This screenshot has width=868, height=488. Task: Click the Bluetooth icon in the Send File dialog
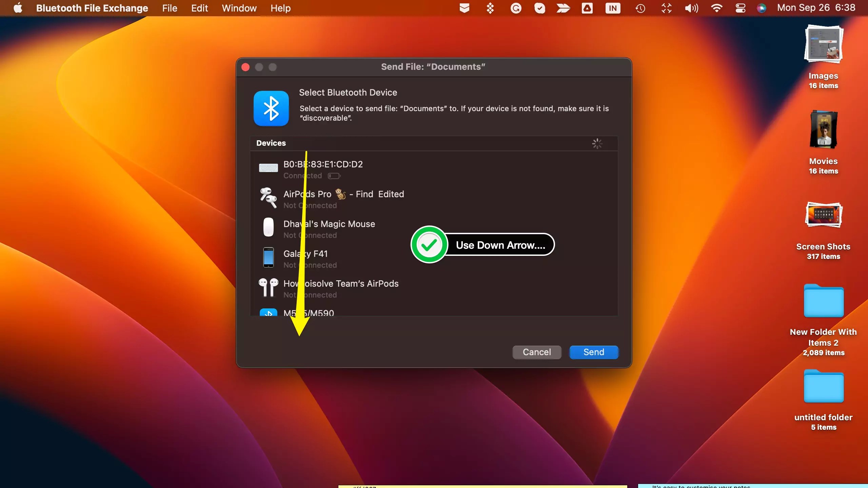coord(271,108)
